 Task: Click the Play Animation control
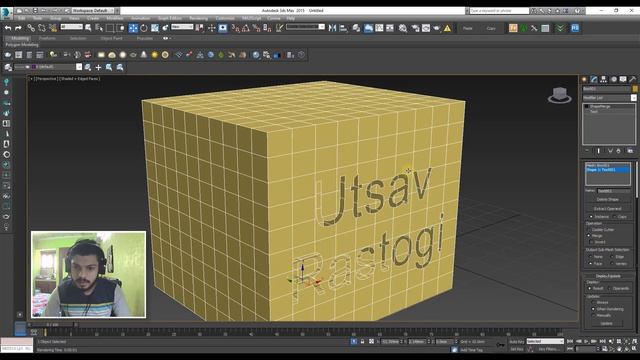(x=587, y=341)
